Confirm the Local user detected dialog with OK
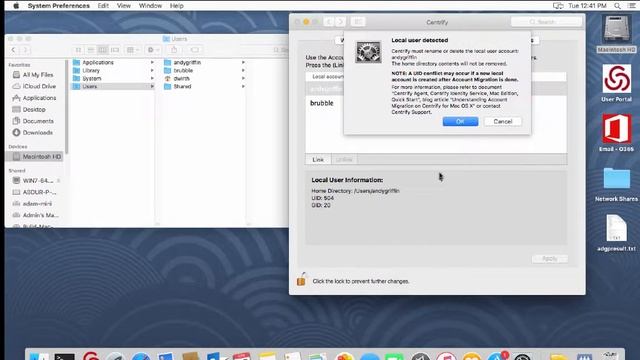The height and width of the screenshot is (360, 640). [x=460, y=122]
